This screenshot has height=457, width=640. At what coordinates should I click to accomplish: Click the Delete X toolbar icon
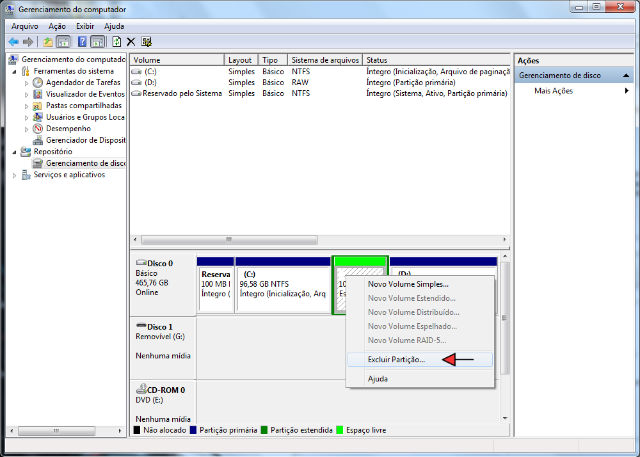[131, 42]
